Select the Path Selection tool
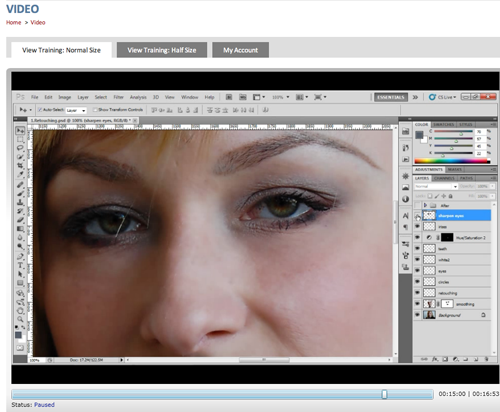The image size is (500, 412). 20,274
